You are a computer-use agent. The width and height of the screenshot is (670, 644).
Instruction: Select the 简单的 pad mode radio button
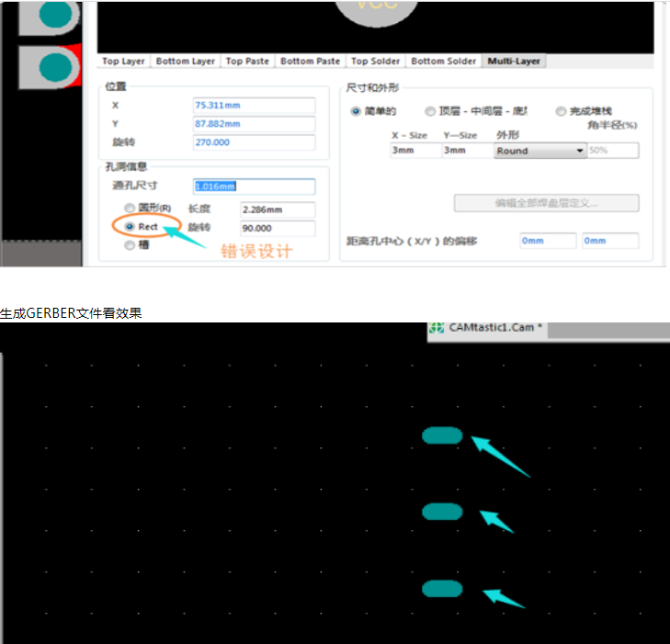356,111
